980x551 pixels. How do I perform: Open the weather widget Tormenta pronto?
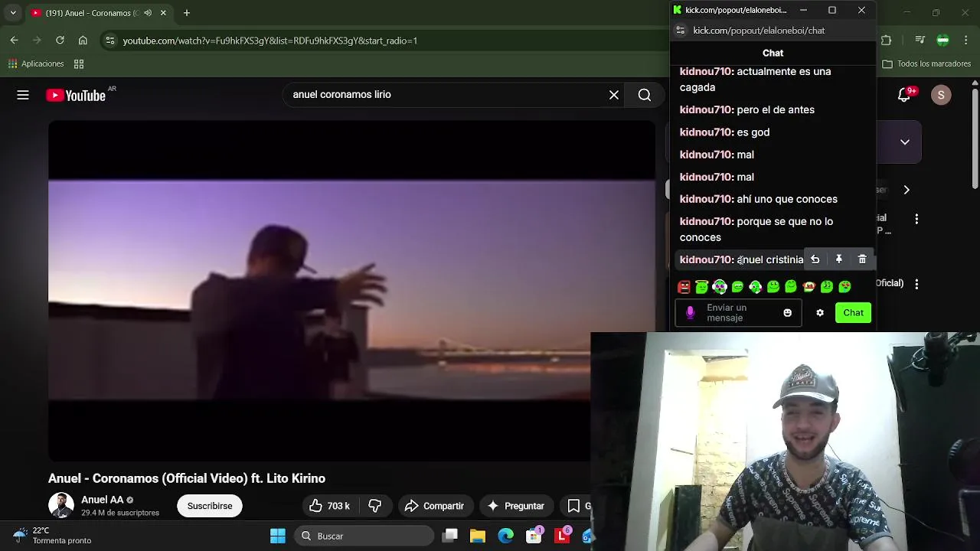(x=54, y=536)
